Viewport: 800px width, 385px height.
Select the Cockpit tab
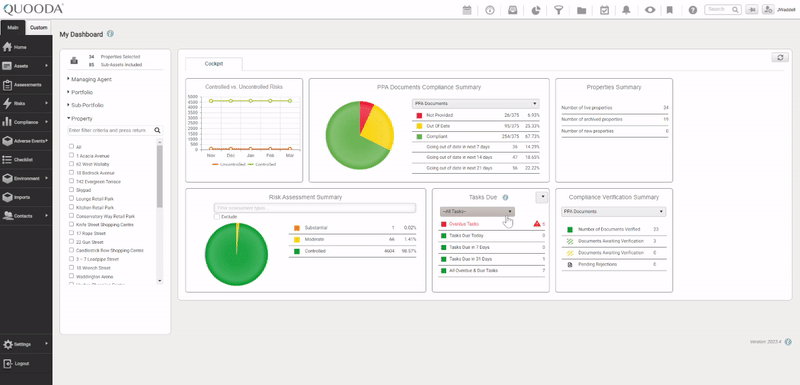[x=214, y=64]
